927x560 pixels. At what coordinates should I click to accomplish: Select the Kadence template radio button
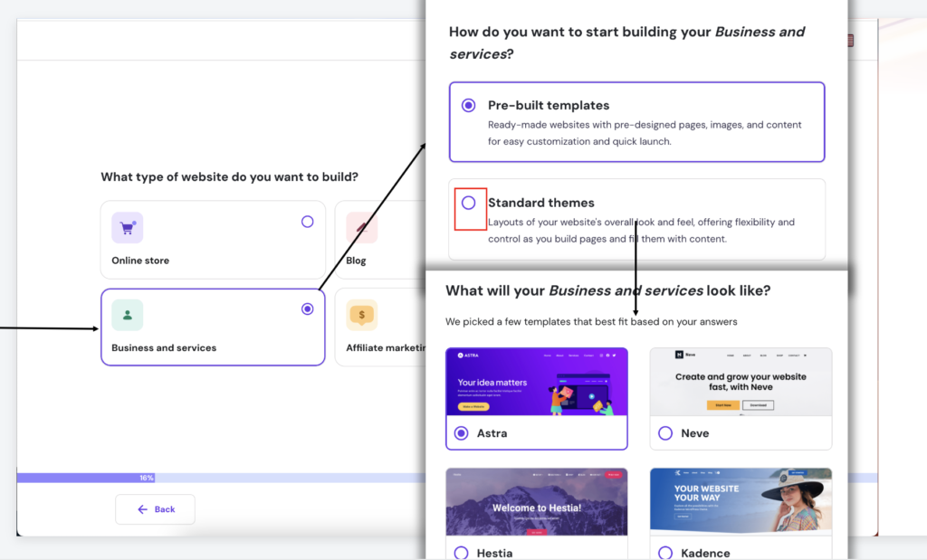coord(665,552)
